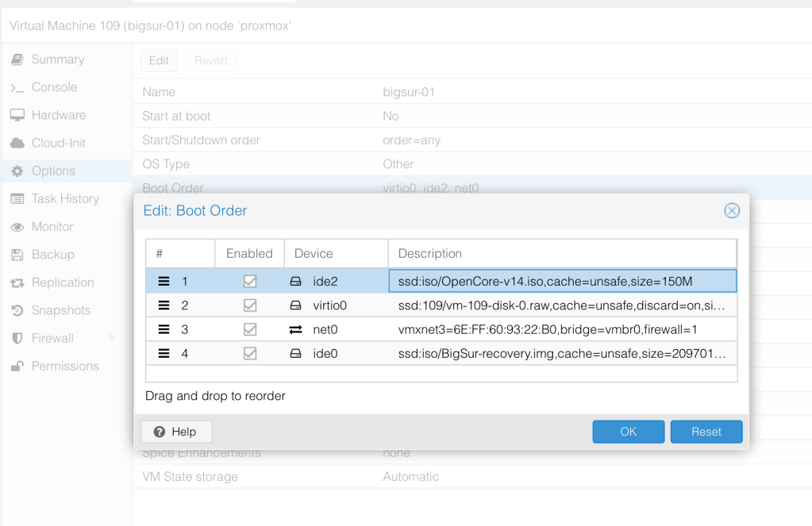Click the Reset button
The height and width of the screenshot is (526, 812).
[706, 432]
